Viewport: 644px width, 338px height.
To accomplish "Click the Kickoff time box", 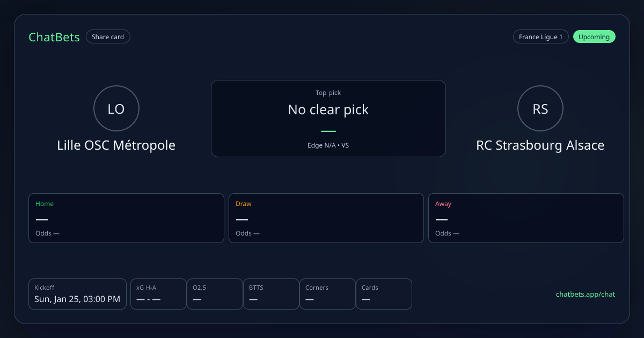I will pos(77,294).
